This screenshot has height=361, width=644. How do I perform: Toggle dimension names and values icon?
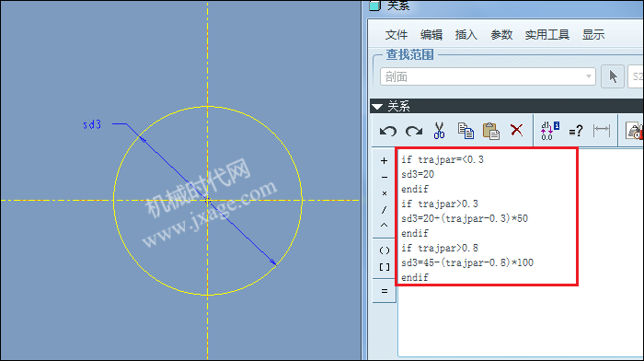tap(550, 131)
